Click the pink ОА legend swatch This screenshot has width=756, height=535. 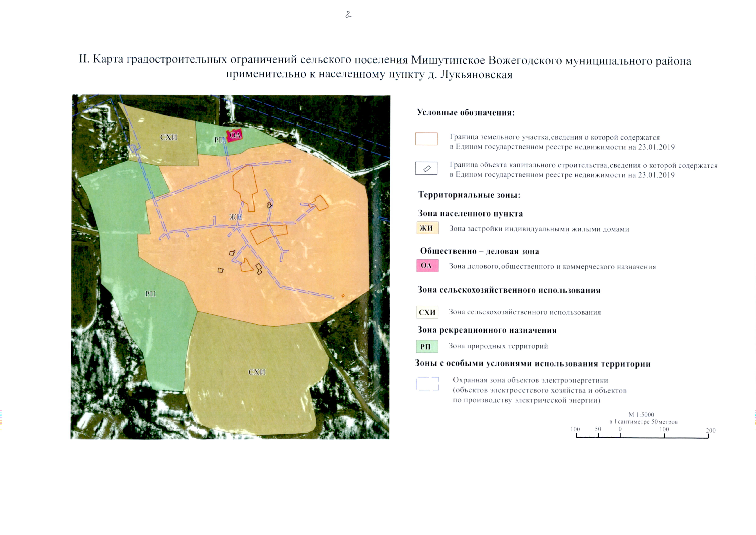(427, 266)
